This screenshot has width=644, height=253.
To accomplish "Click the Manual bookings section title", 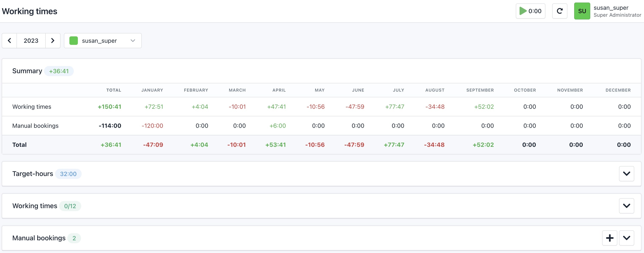I will pyautogui.click(x=39, y=238).
